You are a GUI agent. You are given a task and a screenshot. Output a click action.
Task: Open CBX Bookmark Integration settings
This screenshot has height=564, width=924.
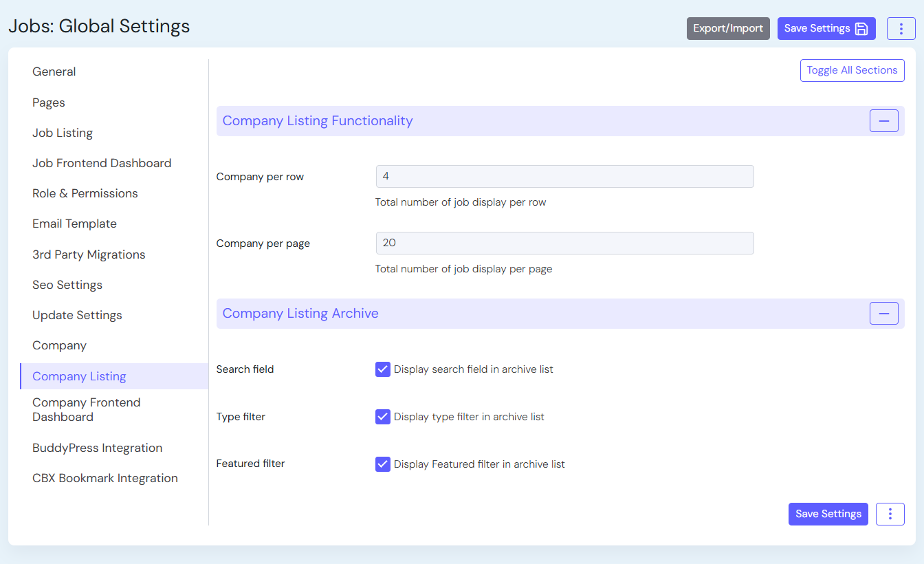tap(105, 478)
